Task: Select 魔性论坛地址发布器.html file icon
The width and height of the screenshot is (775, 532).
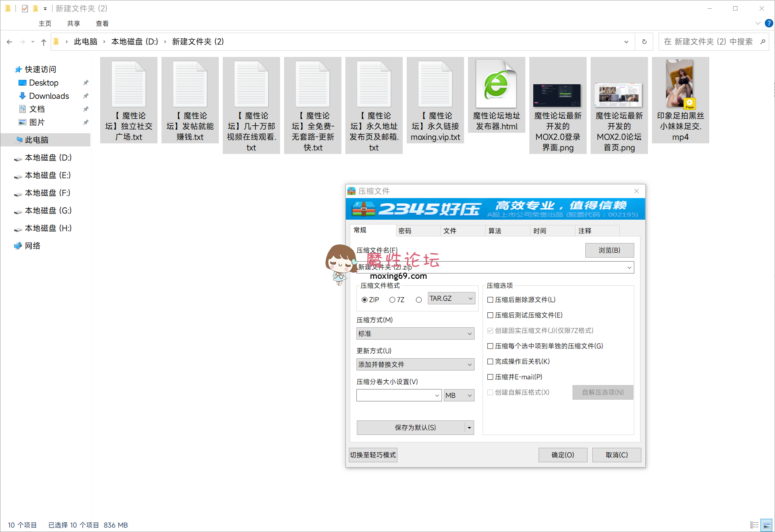Action: tap(496, 83)
